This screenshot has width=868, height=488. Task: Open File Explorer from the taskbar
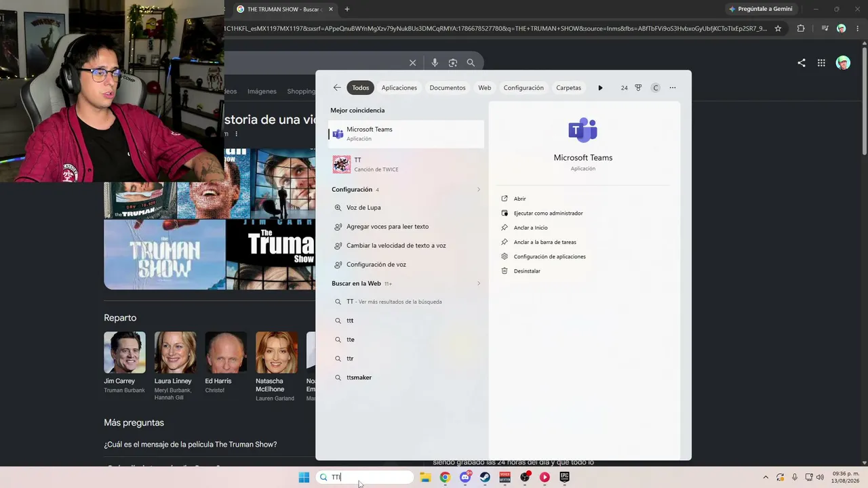point(425,477)
